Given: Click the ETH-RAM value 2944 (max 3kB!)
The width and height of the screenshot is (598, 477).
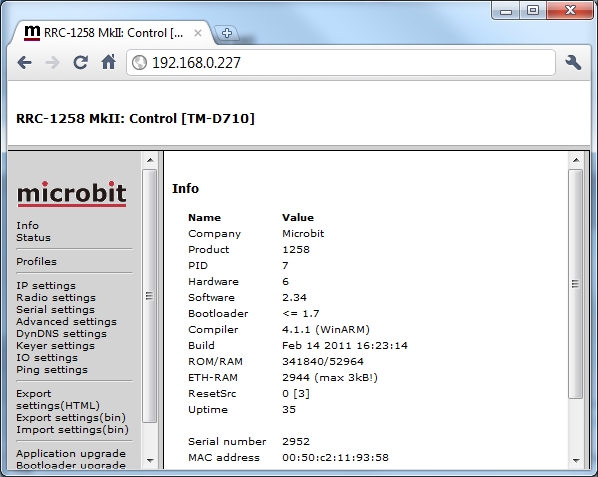Looking at the screenshot, I should click(330, 377).
